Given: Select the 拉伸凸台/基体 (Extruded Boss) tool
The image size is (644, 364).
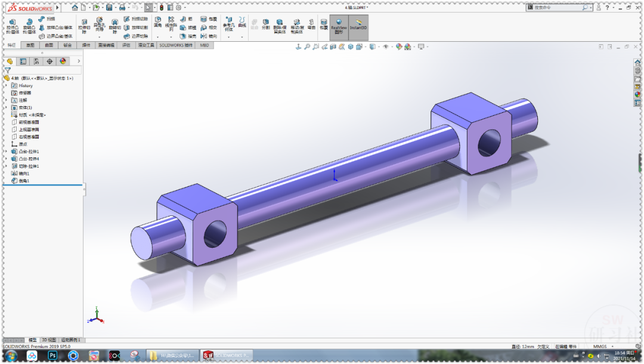Looking at the screenshot, I should click(12, 25).
